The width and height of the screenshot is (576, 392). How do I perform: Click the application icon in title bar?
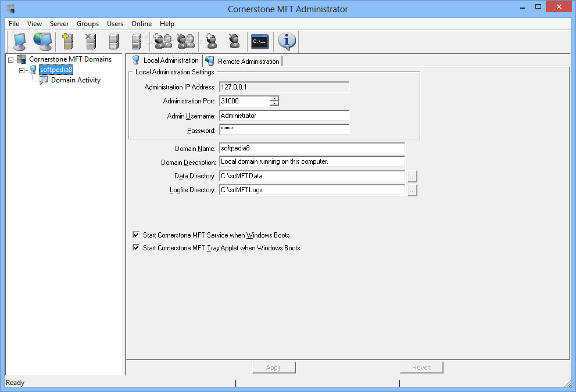[10, 9]
